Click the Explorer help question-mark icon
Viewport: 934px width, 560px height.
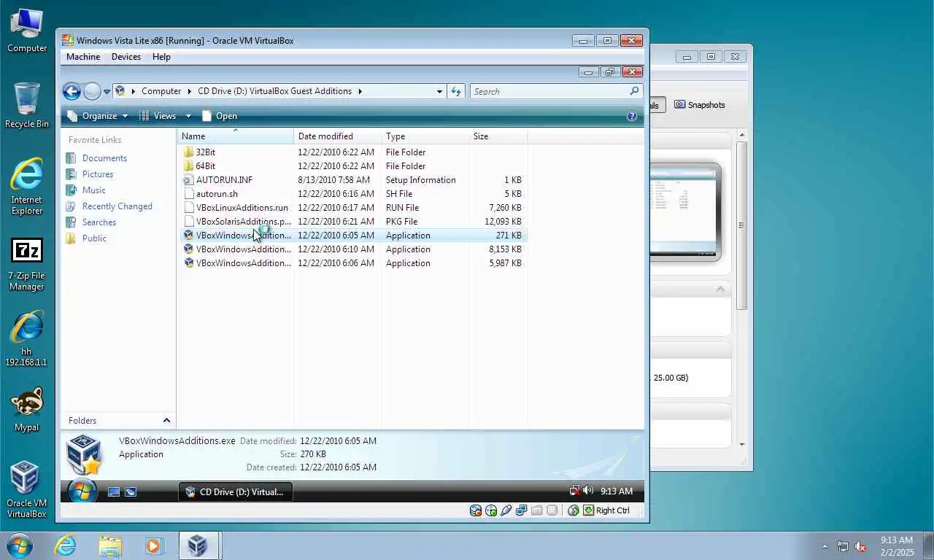click(632, 116)
